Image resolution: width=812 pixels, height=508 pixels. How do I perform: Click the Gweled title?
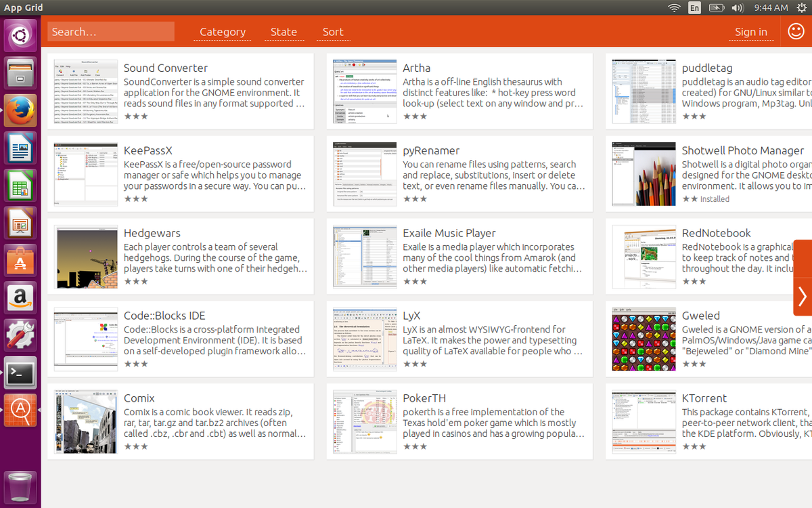click(701, 316)
